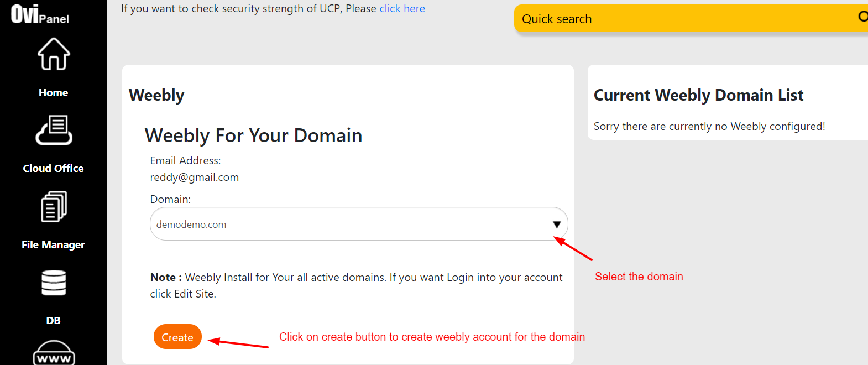
Task: Choose the File Manager menu label
Action: (54, 245)
